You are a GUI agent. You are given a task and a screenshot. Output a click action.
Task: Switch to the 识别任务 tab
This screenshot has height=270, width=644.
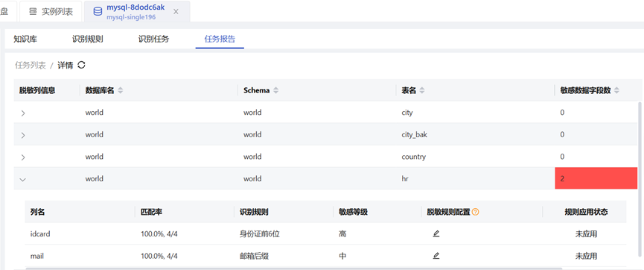click(x=153, y=39)
